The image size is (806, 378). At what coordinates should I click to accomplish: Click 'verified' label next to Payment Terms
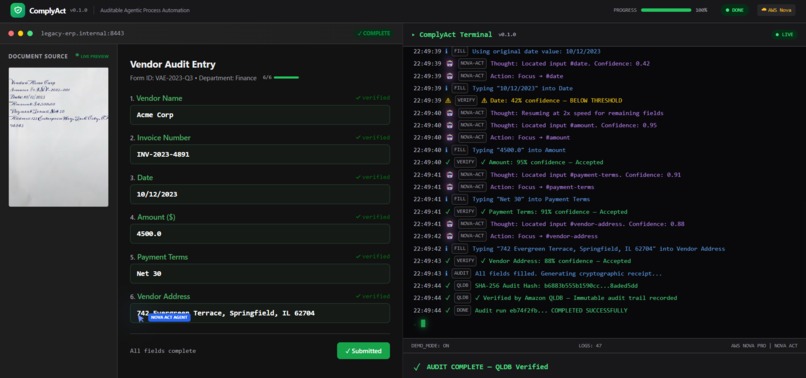coord(373,256)
